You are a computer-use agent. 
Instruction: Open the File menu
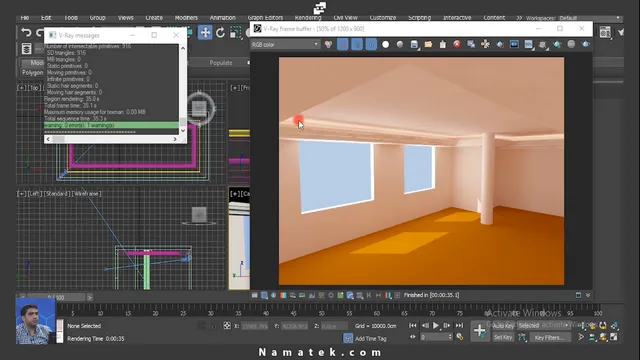pyautogui.click(x=24, y=18)
